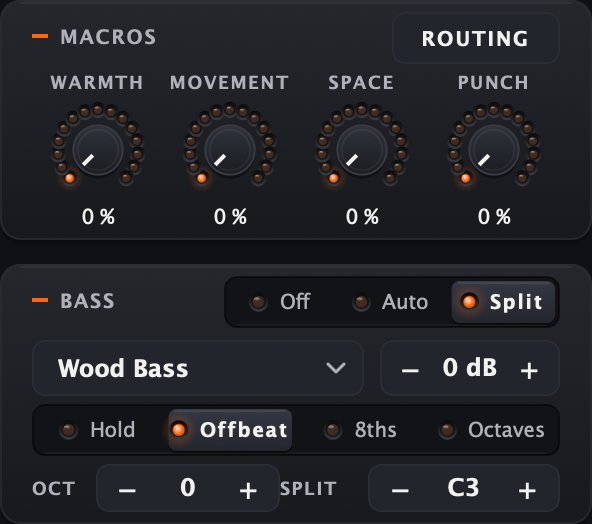Adjust the PUNCH macro knob
Screen dimensions: 592x524
click(494, 149)
